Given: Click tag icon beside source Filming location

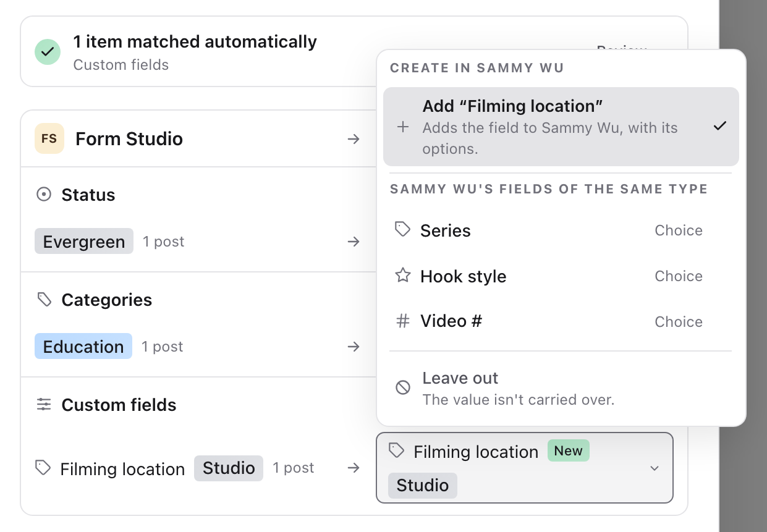Looking at the screenshot, I should (x=43, y=468).
